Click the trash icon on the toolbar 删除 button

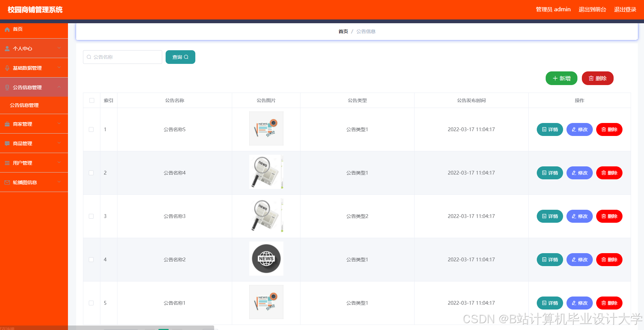tap(591, 78)
